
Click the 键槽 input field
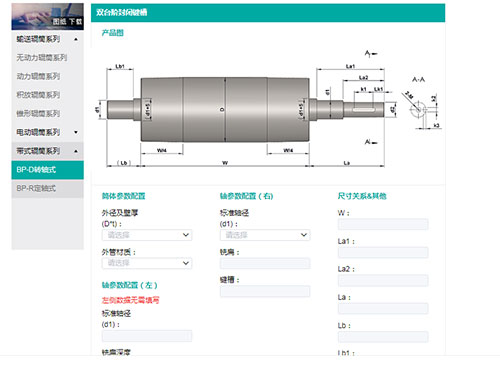click(265, 291)
